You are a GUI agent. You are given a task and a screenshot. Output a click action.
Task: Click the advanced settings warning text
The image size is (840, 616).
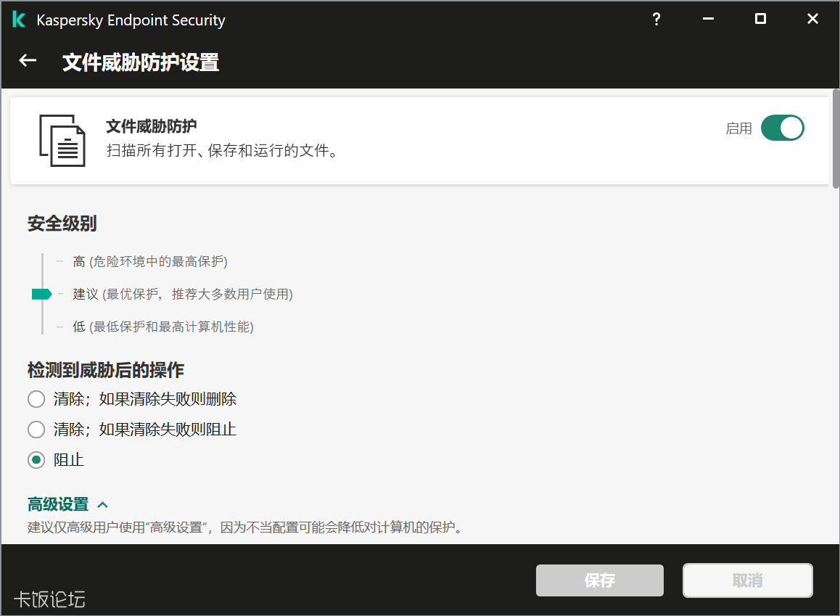pyautogui.click(x=245, y=527)
